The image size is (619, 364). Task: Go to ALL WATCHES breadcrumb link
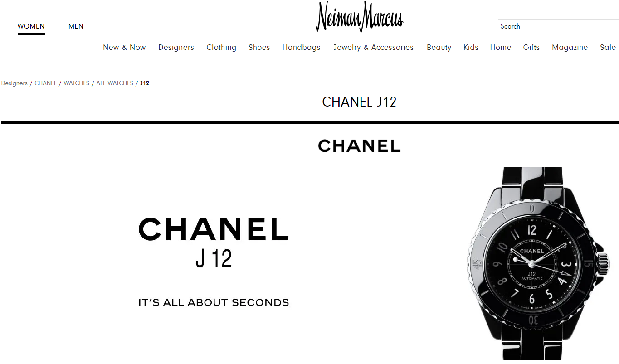pos(115,83)
